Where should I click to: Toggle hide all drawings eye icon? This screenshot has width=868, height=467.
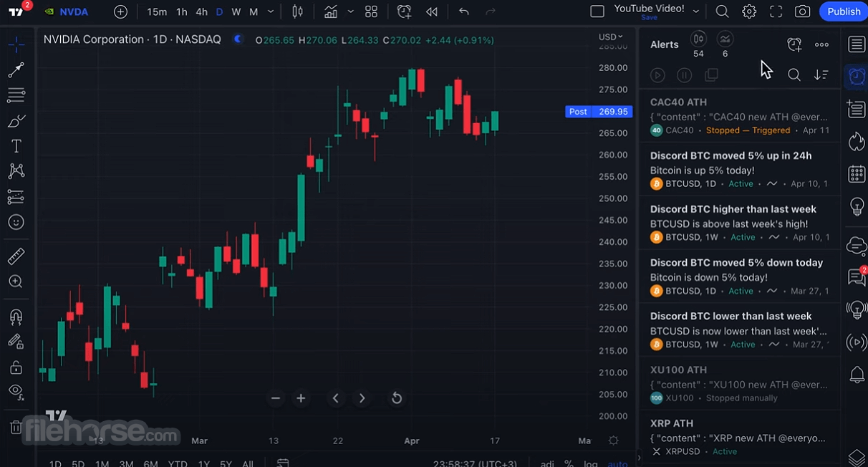[x=16, y=391]
